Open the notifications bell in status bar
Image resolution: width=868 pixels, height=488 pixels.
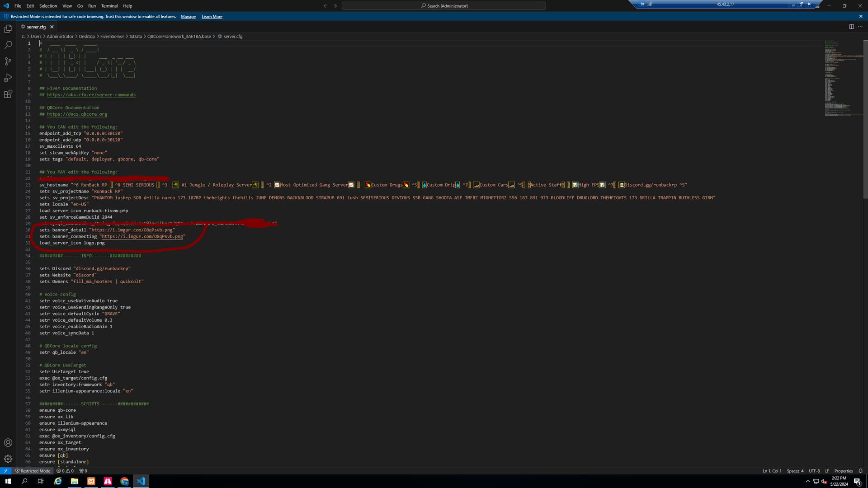point(860,471)
